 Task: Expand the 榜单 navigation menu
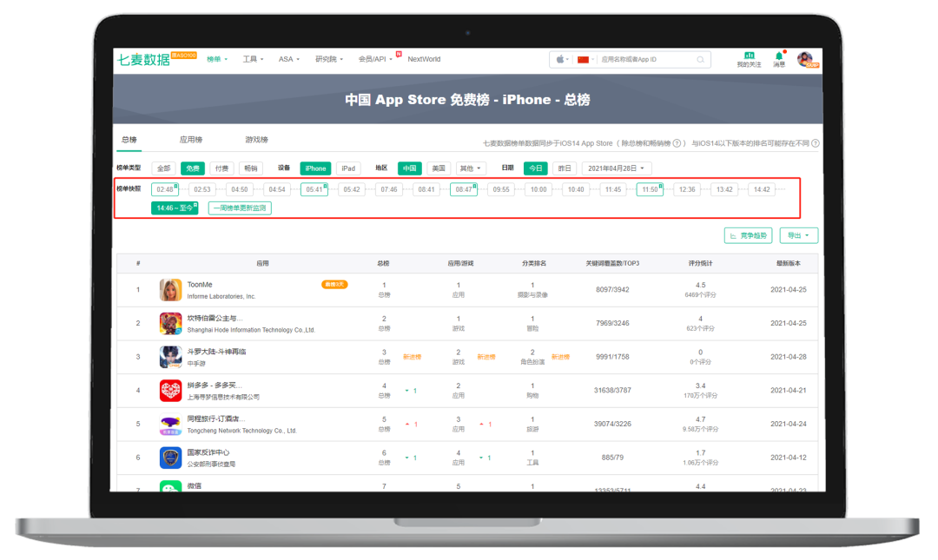(217, 59)
